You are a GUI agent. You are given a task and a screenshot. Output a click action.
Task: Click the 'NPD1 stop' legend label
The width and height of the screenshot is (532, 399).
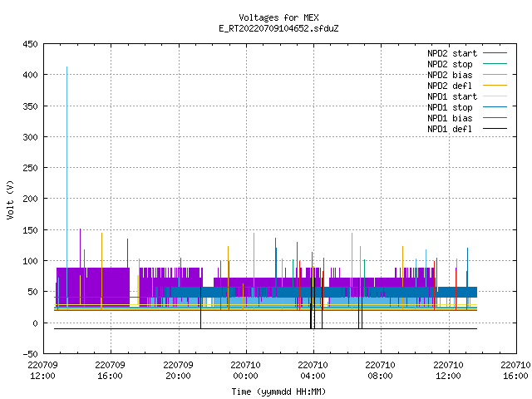point(450,107)
